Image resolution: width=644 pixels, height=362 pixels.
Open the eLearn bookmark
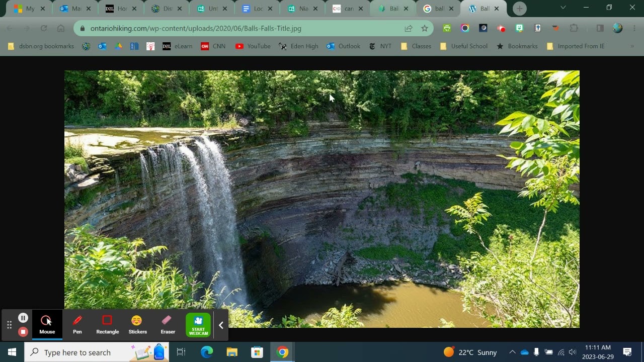click(178, 46)
